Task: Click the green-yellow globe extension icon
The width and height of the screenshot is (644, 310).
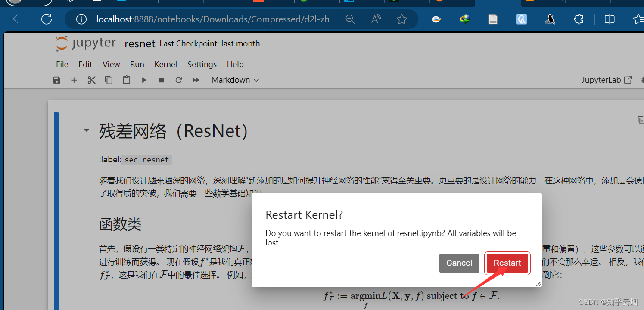Action: (465, 19)
